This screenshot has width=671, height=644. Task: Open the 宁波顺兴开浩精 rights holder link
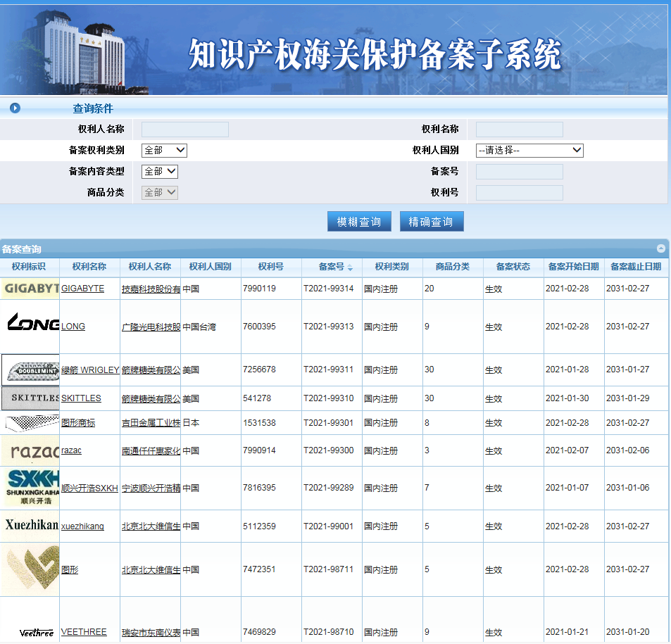151,488
